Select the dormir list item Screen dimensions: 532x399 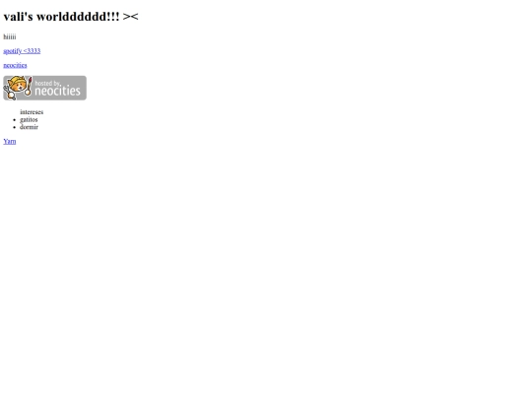point(29,127)
